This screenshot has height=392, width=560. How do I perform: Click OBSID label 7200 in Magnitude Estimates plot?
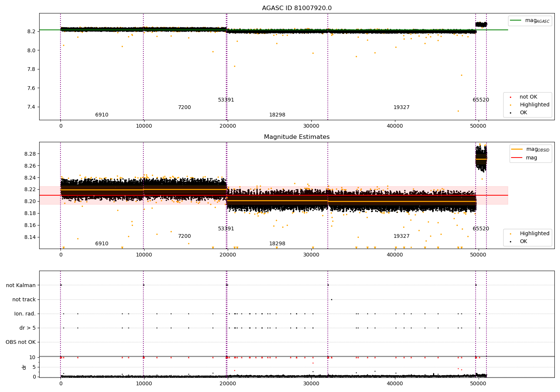(x=184, y=236)
